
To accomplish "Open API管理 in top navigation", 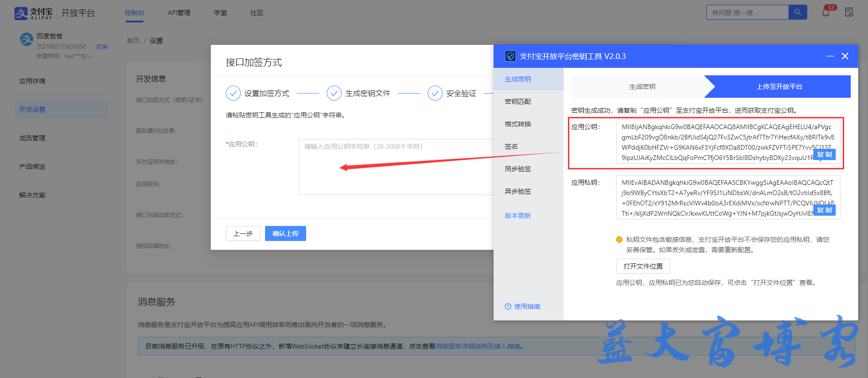I will click(x=179, y=13).
